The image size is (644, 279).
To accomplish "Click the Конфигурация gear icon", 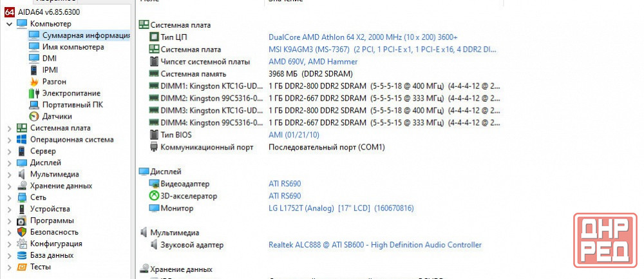I will pos(22,244).
